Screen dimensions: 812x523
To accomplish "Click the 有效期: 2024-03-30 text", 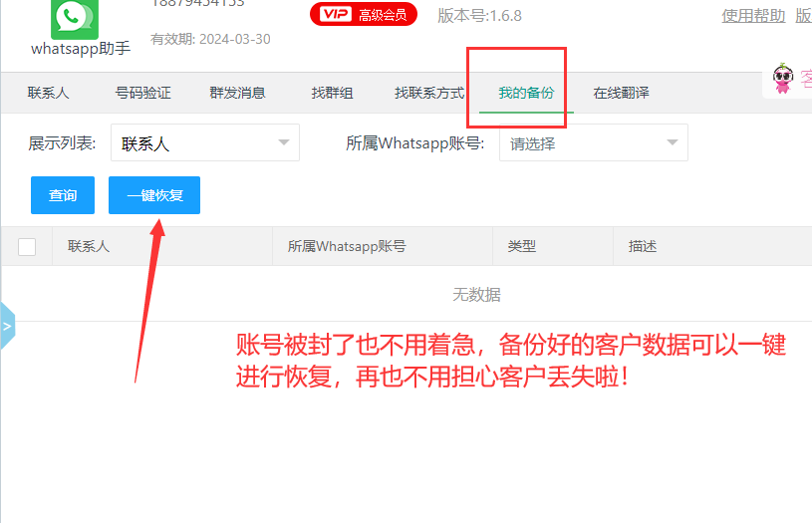I will tap(210, 40).
